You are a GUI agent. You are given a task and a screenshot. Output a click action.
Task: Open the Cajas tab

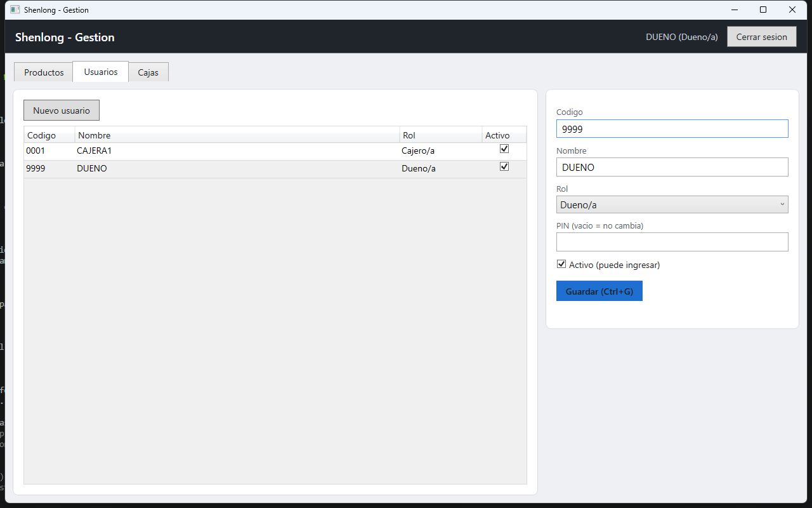[x=148, y=72]
